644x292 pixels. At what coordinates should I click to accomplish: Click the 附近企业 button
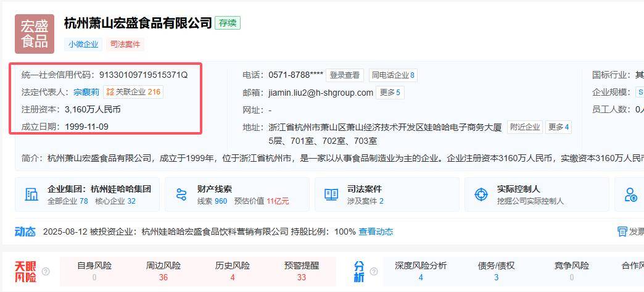525,127
